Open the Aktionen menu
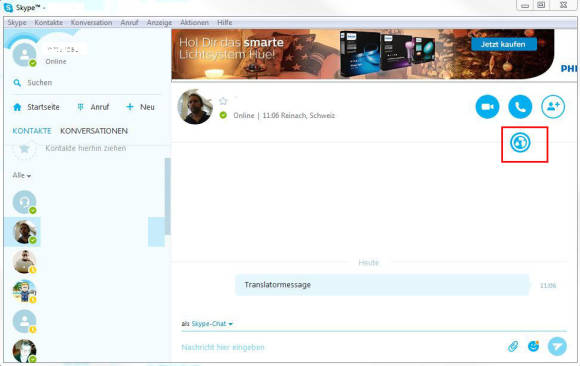Image resolution: width=580 pixels, height=366 pixels. pos(194,23)
